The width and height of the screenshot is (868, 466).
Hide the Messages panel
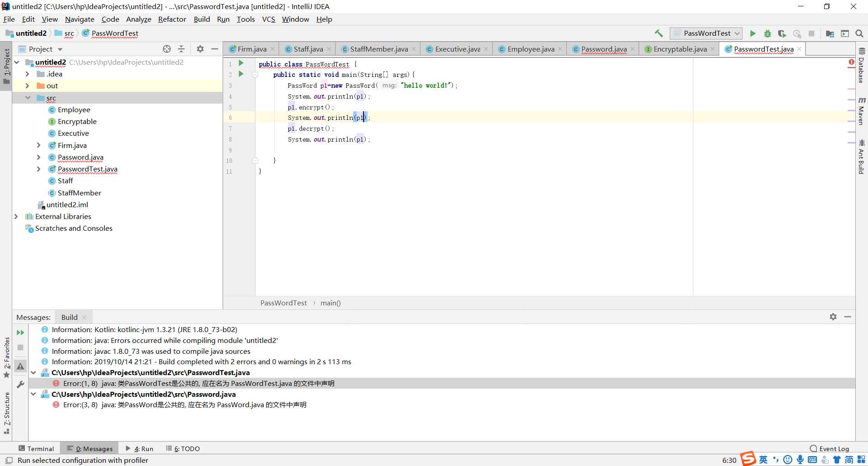coord(848,317)
